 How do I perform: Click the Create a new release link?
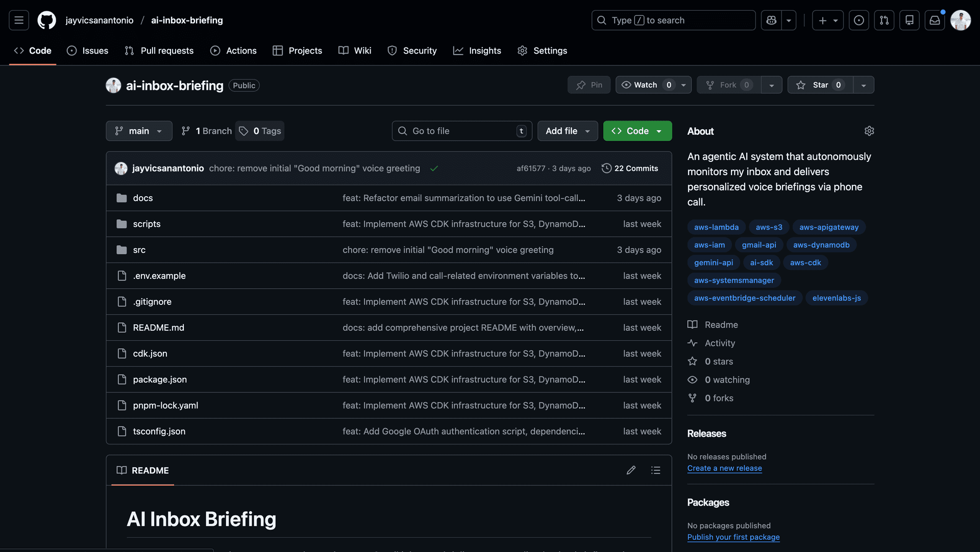click(x=724, y=468)
